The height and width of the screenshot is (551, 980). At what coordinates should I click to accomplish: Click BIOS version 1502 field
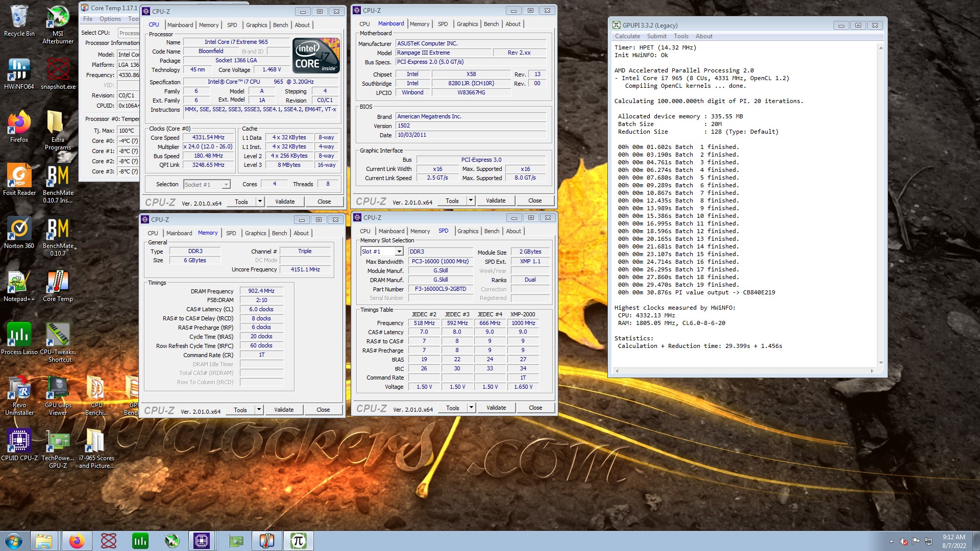471,126
